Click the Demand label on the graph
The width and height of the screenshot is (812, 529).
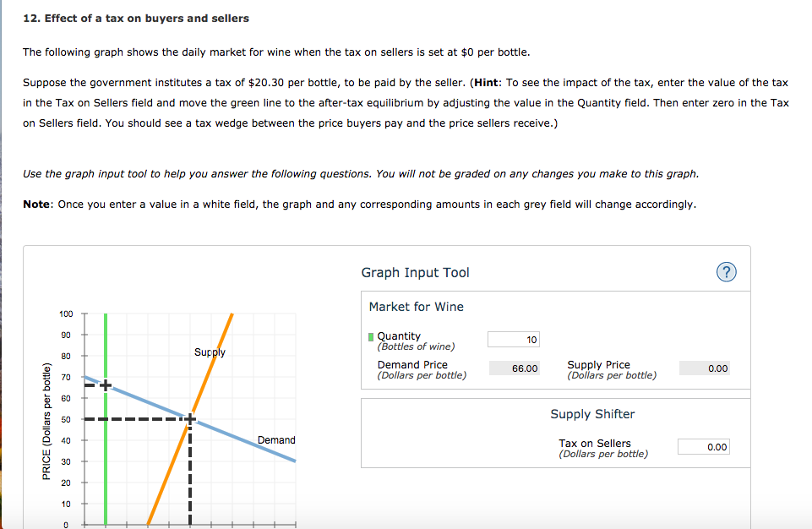276,439
